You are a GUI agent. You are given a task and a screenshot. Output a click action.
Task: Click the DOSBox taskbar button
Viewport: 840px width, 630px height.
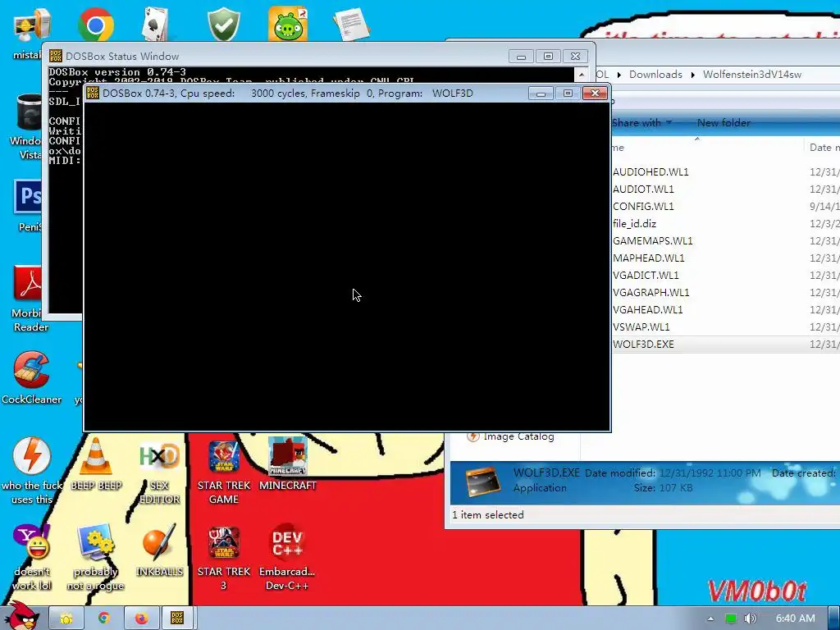coord(177,619)
